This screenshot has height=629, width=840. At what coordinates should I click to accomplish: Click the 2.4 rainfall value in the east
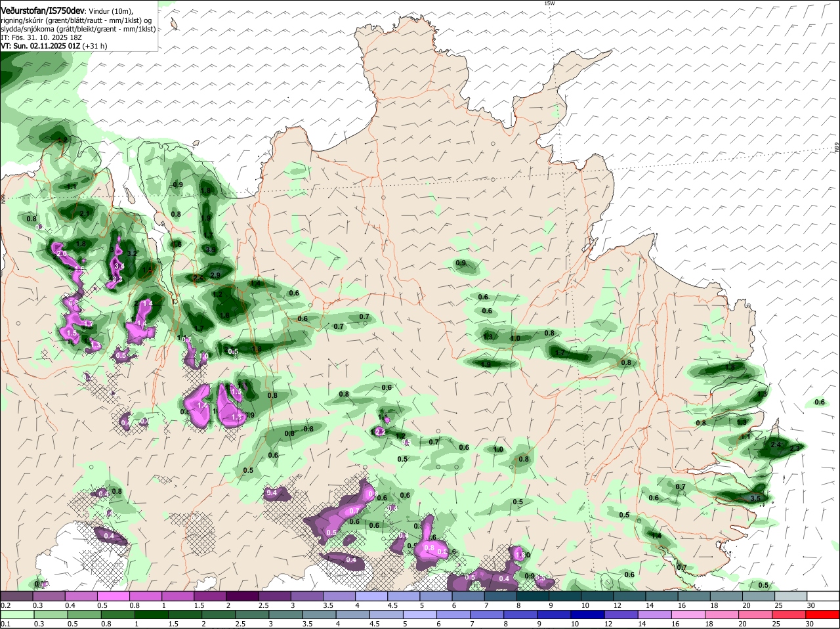point(776,445)
